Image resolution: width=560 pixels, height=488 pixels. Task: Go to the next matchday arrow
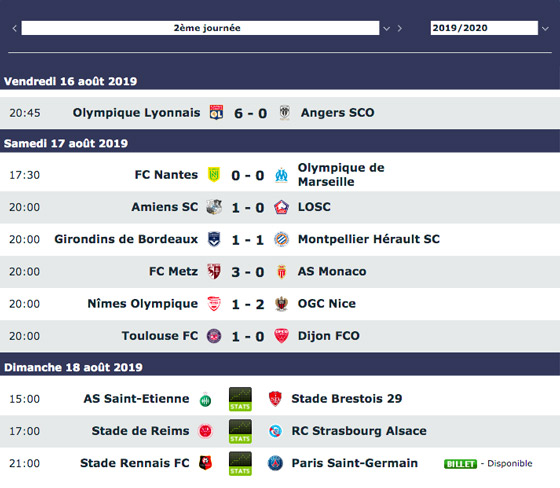click(x=400, y=28)
